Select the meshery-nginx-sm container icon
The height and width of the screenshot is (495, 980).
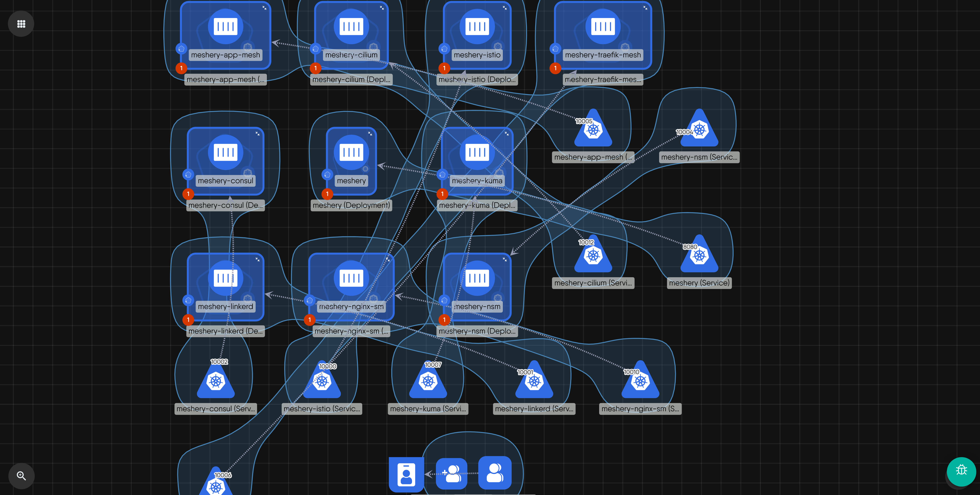coord(351,278)
